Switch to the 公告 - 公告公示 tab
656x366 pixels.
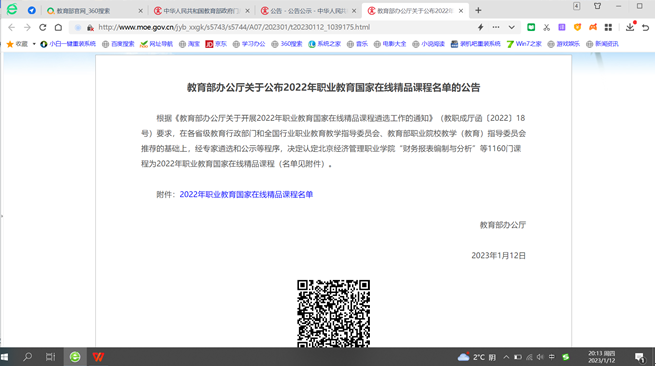coord(308,11)
